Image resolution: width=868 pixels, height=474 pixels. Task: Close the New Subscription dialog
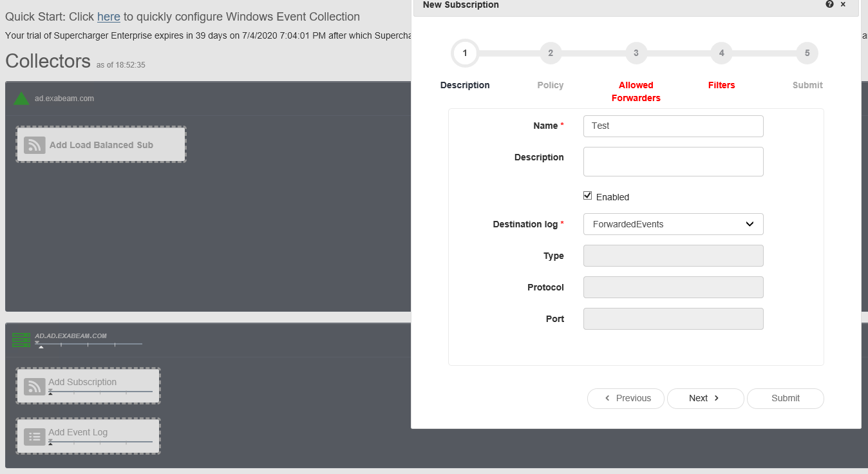pyautogui.click(x=843, y=5)
